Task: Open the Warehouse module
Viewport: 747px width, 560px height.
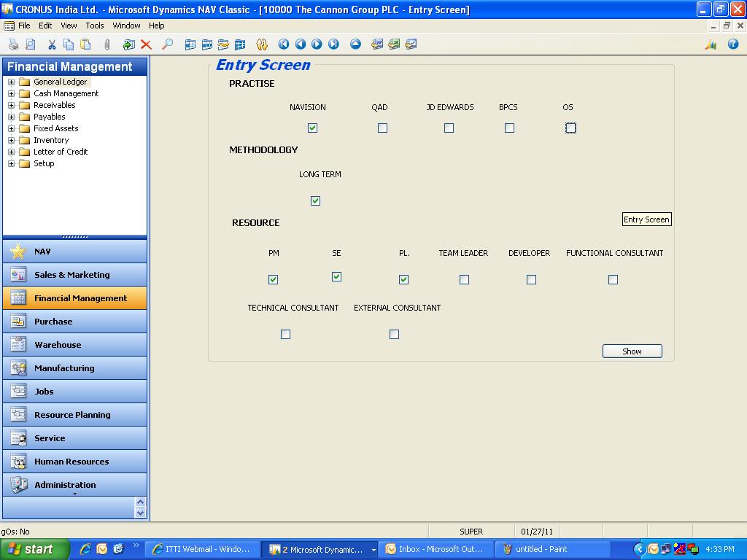Action: [x=75, y=345]
